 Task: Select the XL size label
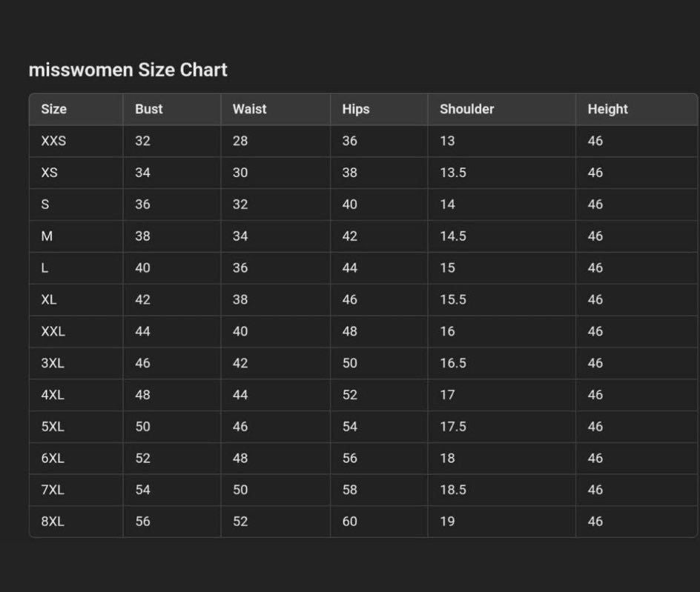(49, 300)
